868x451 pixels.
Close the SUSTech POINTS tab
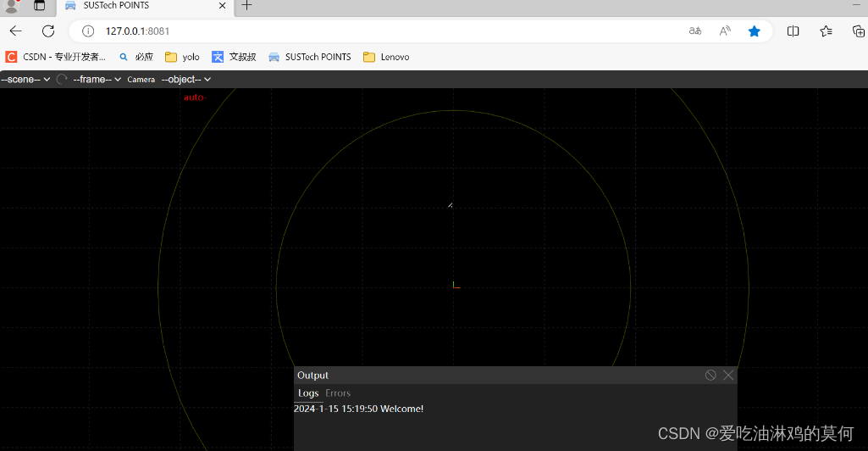[x=222, y=6]
